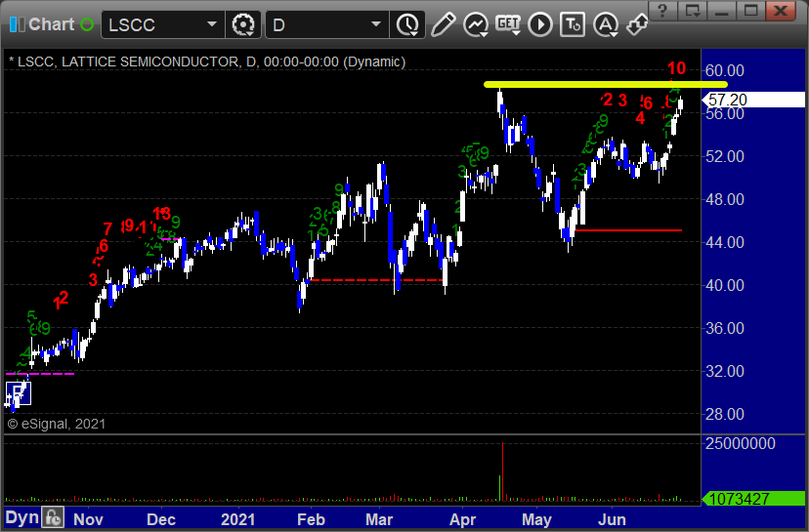
Task: Start bar replay with the play icon
Action: (x=540, y=24)
